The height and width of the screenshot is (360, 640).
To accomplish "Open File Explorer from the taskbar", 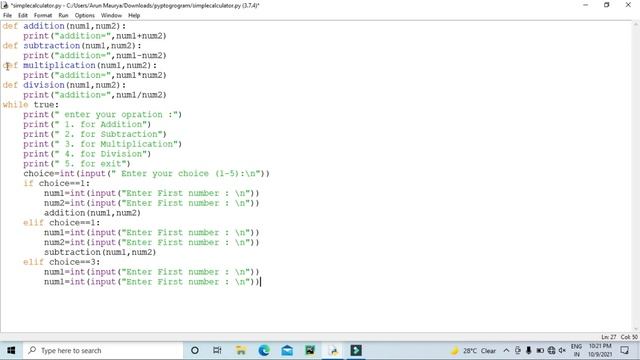I will (241, 350).
